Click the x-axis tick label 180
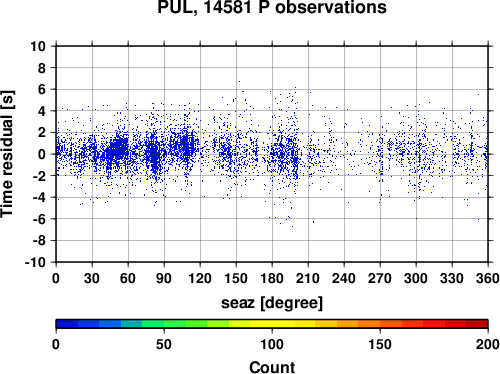500x374 pixels. point(272,278)
